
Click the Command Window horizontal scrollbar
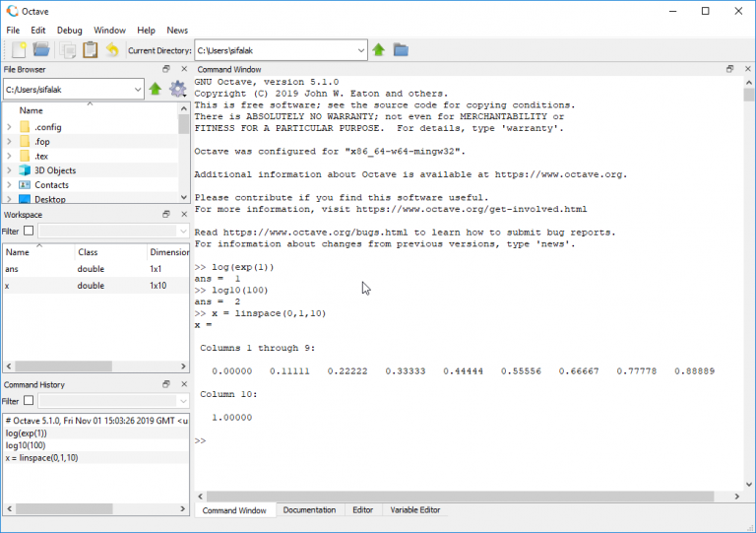tap(460, 497)
